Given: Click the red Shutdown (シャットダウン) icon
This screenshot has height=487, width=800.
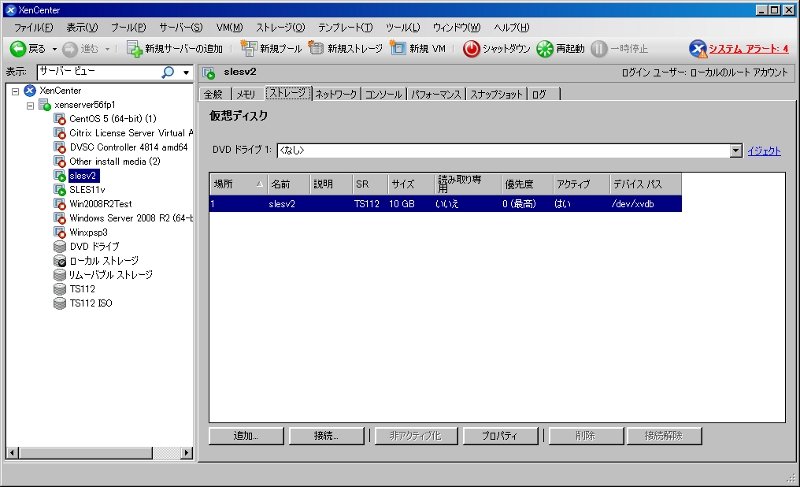Looking at the screenshot, I should 471,49.
